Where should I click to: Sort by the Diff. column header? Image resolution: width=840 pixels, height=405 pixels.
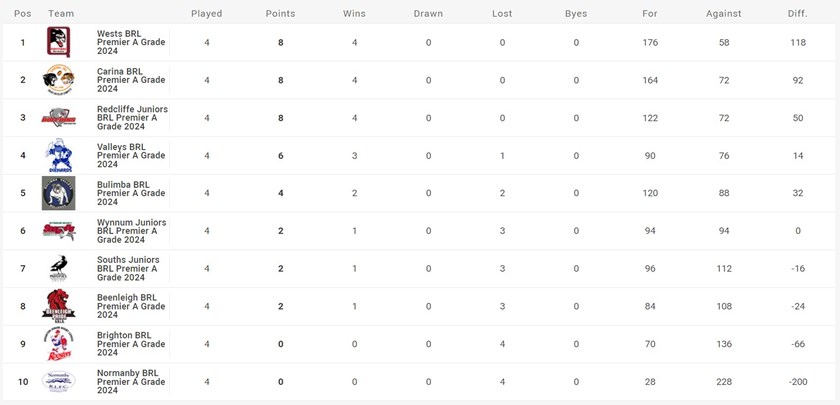coord(797,14)
